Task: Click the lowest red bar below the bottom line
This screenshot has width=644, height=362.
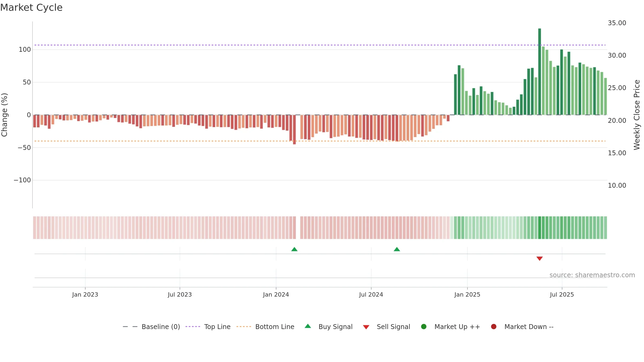Action: pyautogui.click(x=294, y=130)
